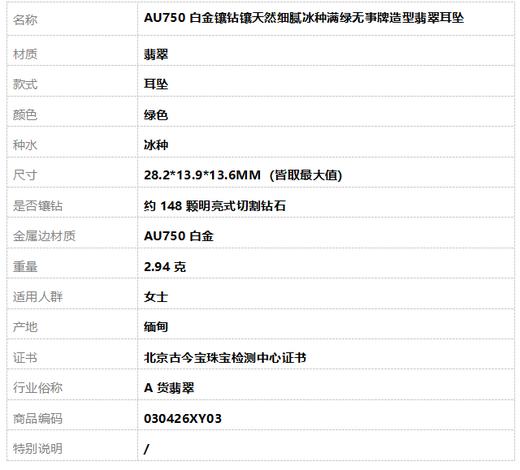Select the material value 翡翠
Image resolution: width=520 pixels, height=470 pixels.
pyautogui.click(x=156, y=54)
